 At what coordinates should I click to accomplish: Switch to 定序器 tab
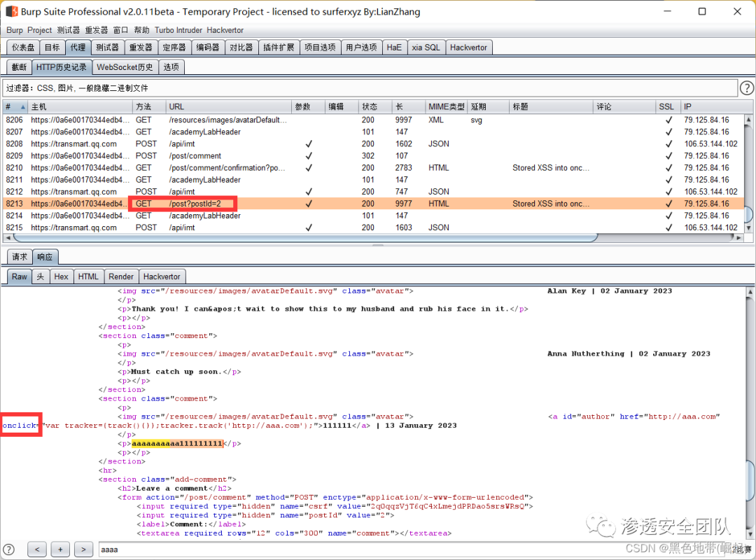coord(174,48)
